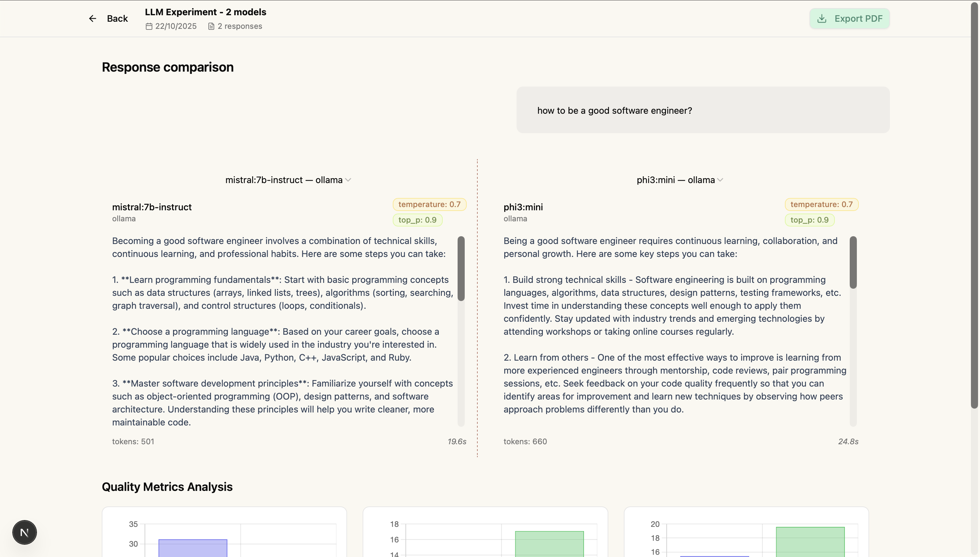The height and width of the screenshot is (557, 980).
Task: Click the Export PDF button
Action: (x=849, y=18)
